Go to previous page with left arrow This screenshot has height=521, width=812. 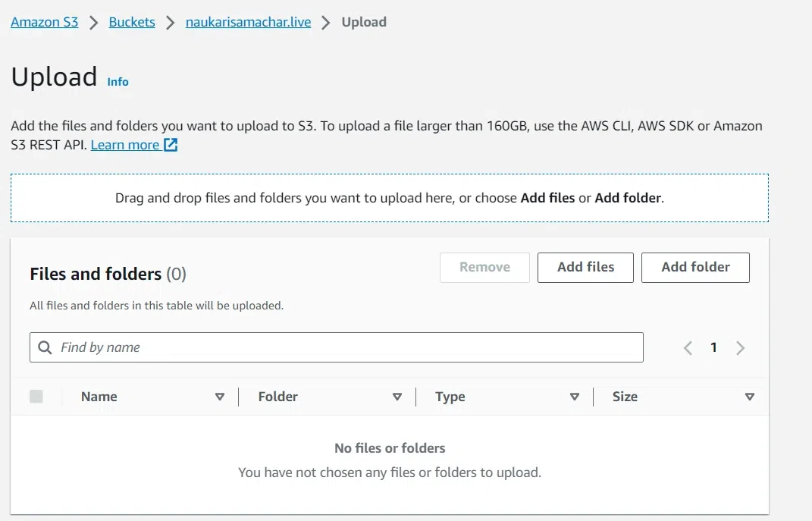click(x=688, y=348)
